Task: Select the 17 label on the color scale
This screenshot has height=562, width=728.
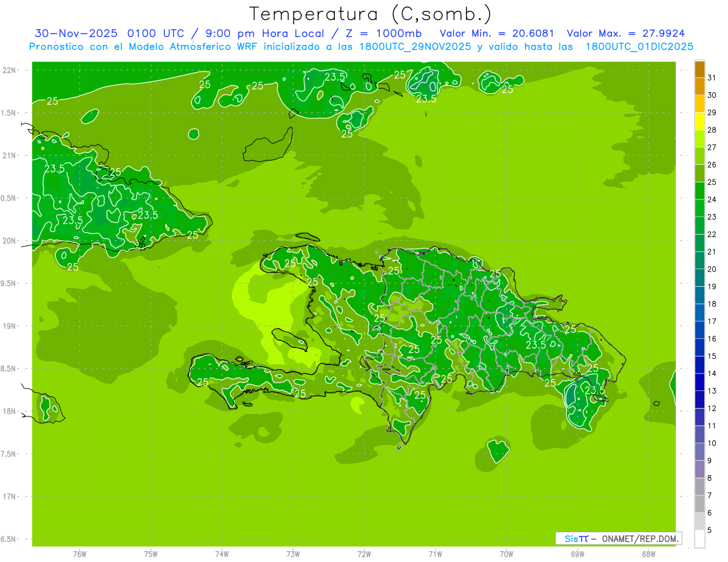Action: click(712, 321)
